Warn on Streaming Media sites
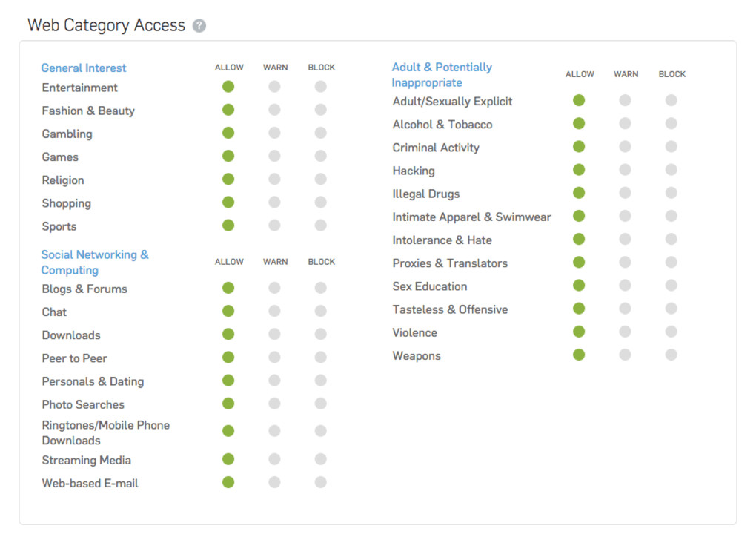Viewport: 756px width, 543px height. point(274,459)
